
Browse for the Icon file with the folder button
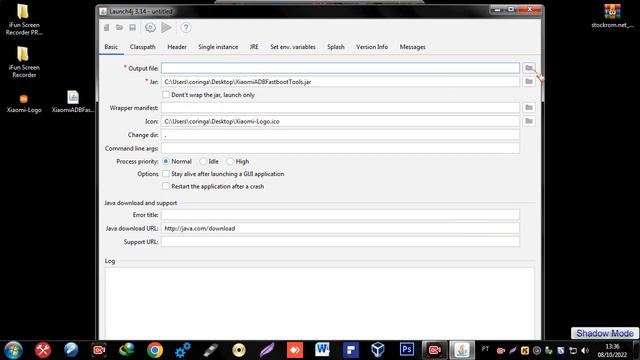pyautogui.click(x=529, y=121)
